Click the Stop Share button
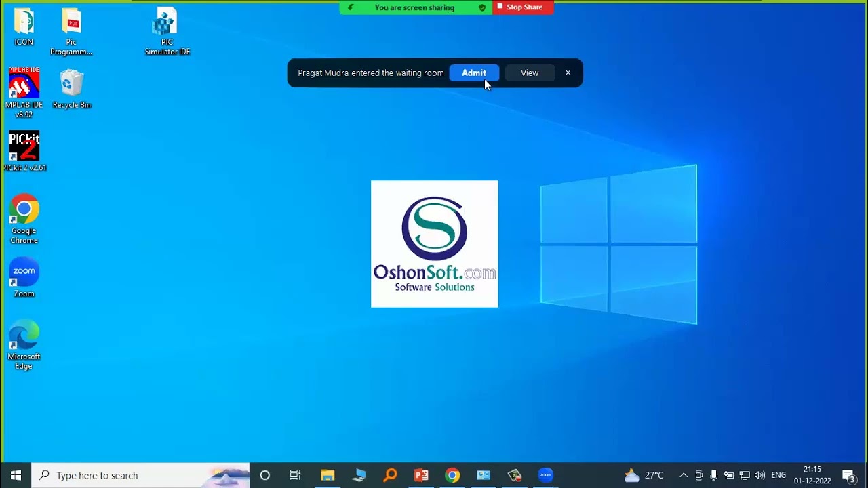Image resolution: width=868 pixels, height=488 pixels. (523, 7)
